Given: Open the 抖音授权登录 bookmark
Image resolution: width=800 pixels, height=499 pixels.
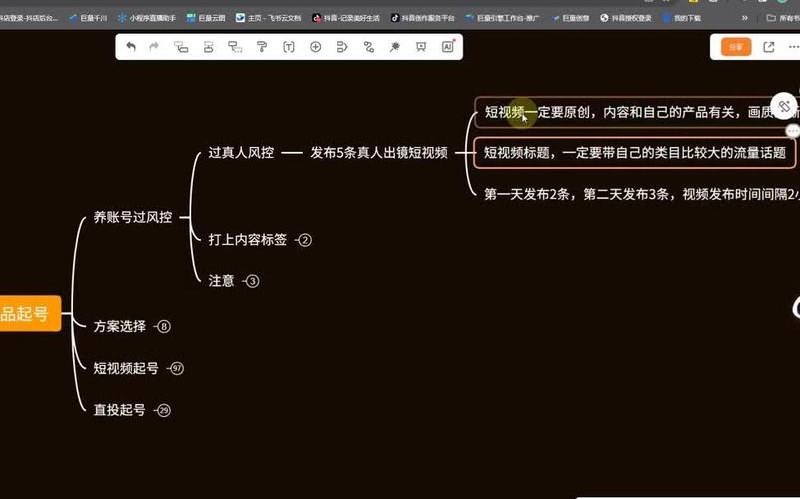Looking at the screenshot, I should pyautogui.click(x=626, y=18).
